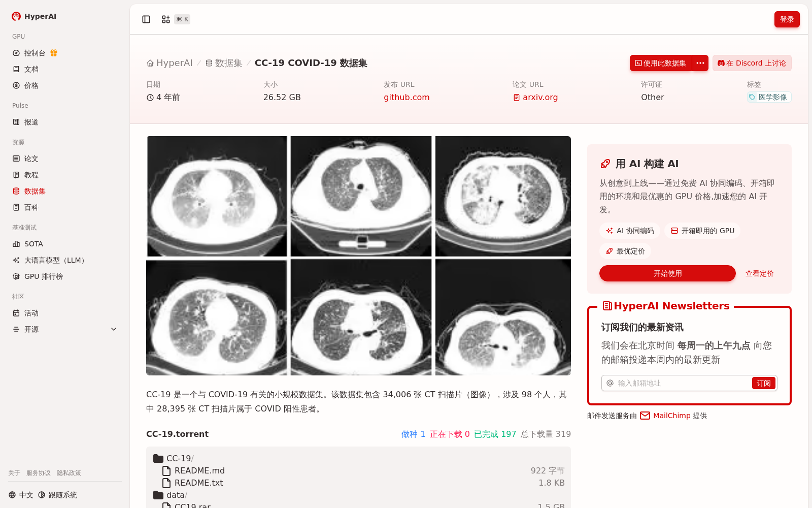Viewport: 812px width, 508px height.
Task: Open 关于 footer link
Action: [x=14, y=473]
